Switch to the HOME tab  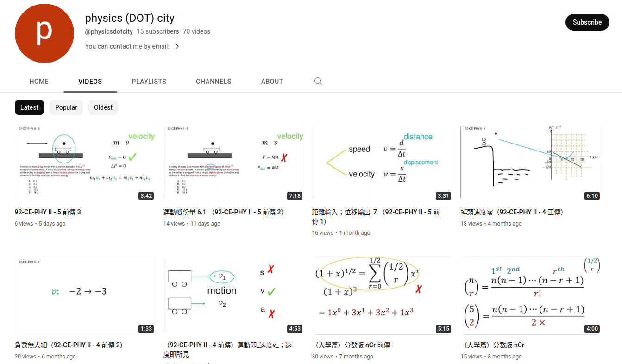tap(39, 82)
